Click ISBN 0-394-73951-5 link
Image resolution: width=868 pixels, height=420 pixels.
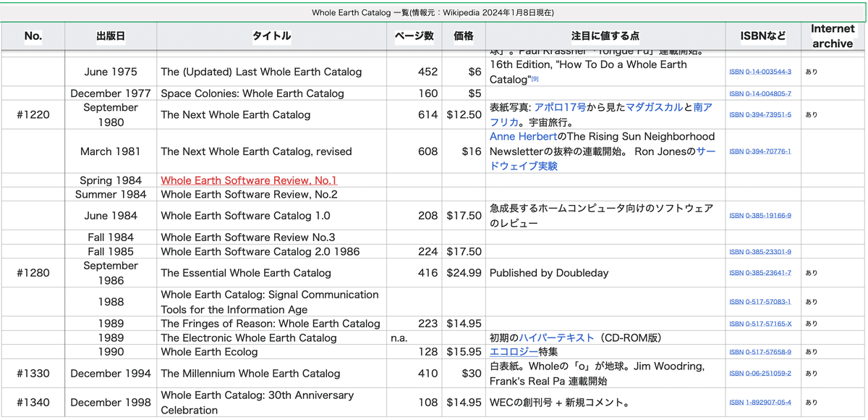click(760, 115)
